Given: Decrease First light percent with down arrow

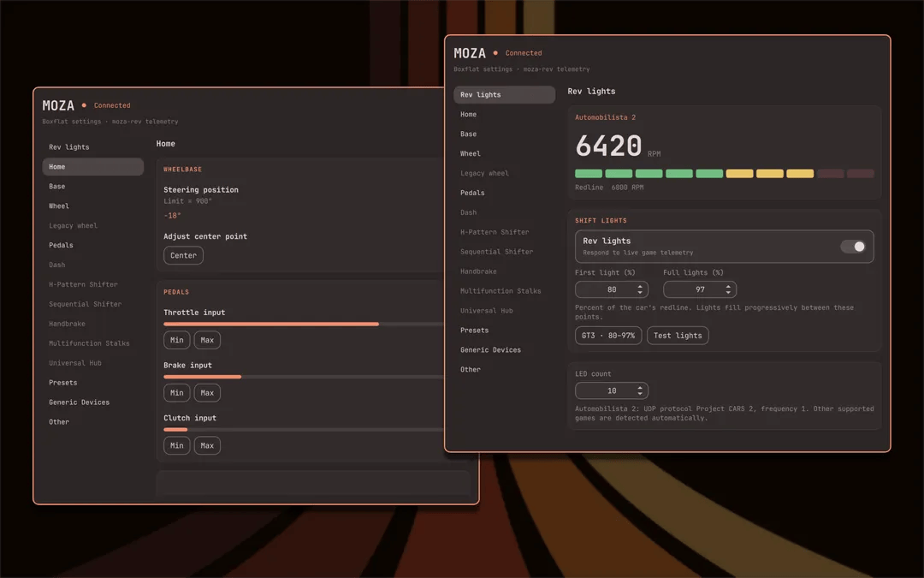Looking at the screenshot, I should pos(640,293).
